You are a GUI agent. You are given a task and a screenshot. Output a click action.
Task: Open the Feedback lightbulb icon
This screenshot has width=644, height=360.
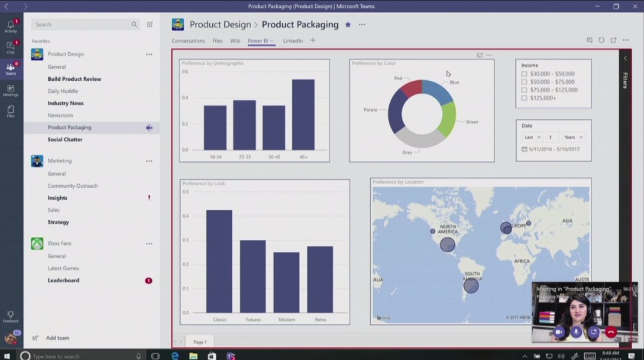(11, 316)
